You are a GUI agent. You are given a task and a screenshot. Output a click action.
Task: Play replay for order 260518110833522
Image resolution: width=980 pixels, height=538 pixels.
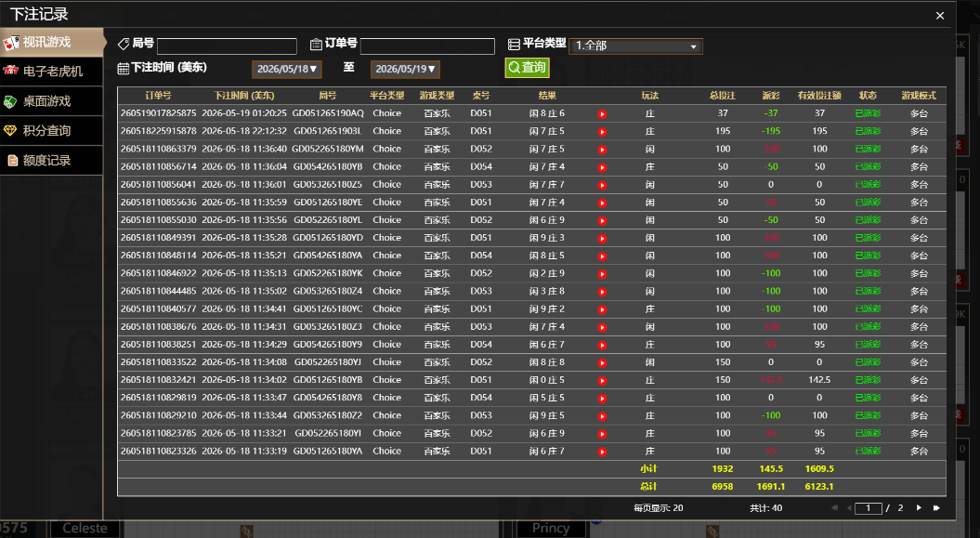pos(602,363)
